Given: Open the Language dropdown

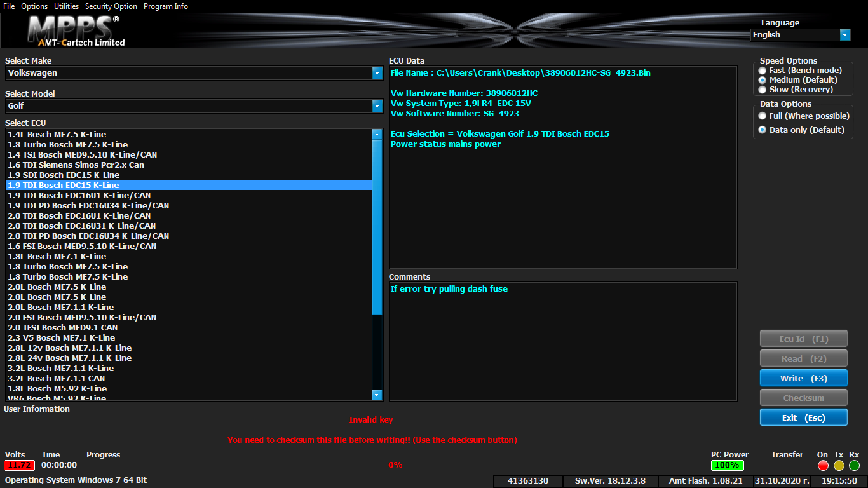Looking at the screenshot, I should point(844,35).
